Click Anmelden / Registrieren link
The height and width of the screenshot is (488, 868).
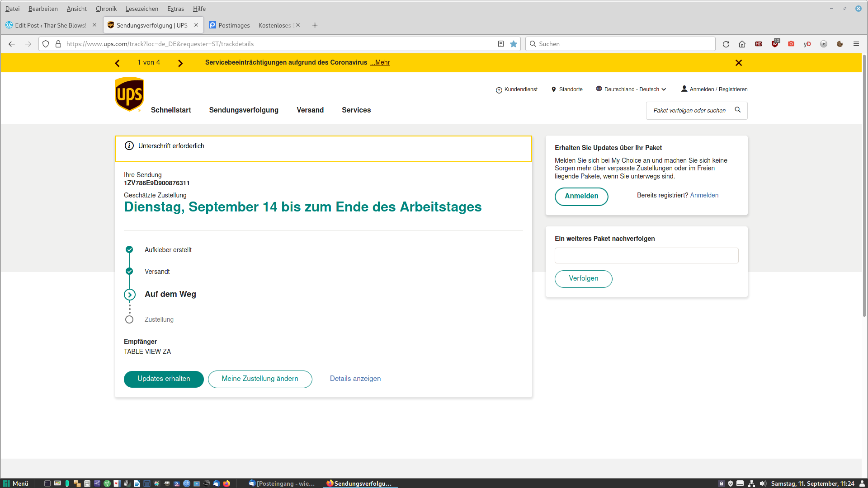click(714, 89)
